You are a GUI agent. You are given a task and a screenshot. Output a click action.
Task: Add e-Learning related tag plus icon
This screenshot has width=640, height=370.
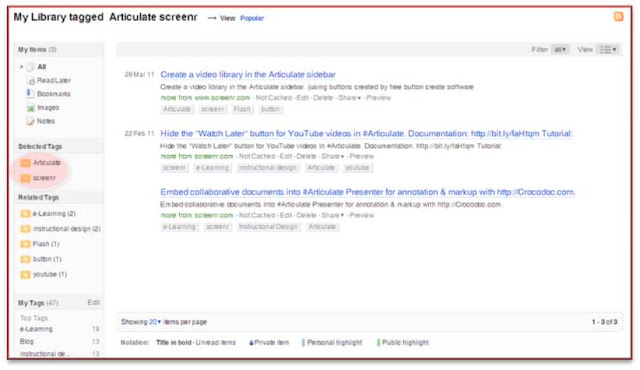tap(25, 214)
